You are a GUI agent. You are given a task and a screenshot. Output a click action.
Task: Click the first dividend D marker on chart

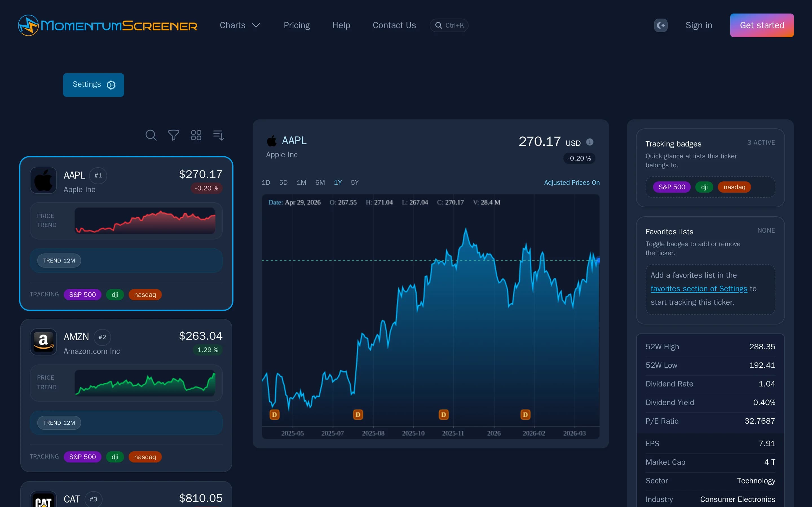pyautogui.click(x=274, y=415)
